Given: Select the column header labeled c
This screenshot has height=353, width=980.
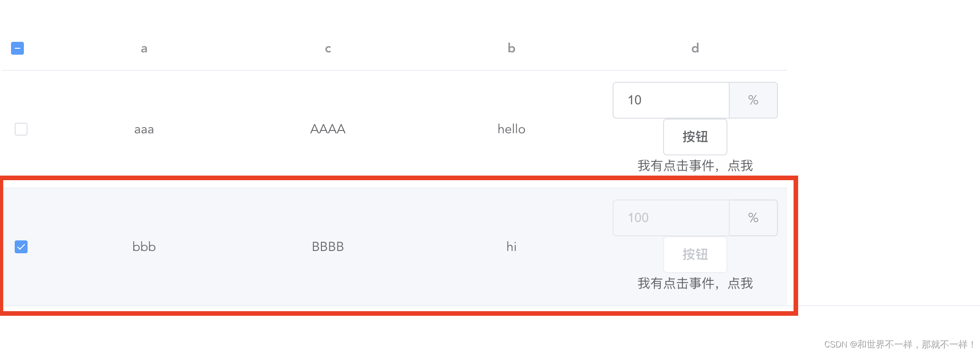Looking at the screenshot, I should (x=327, y=48).
